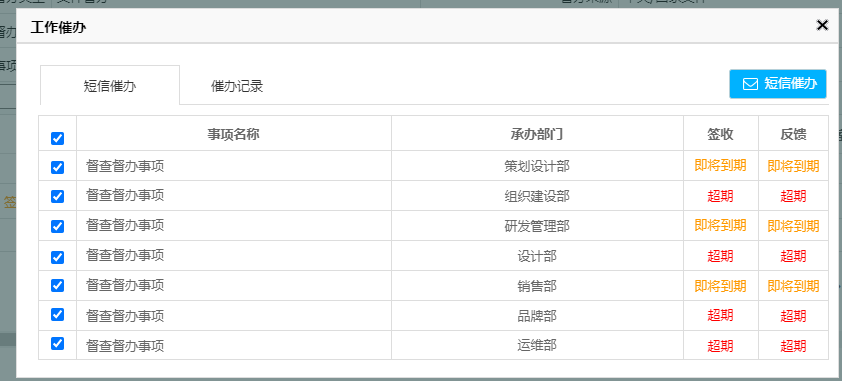Viewport: 842px width, 381px height.
Task: Click the 承办部门 column header
Action: pyautogui.click(x=537, y=134)
